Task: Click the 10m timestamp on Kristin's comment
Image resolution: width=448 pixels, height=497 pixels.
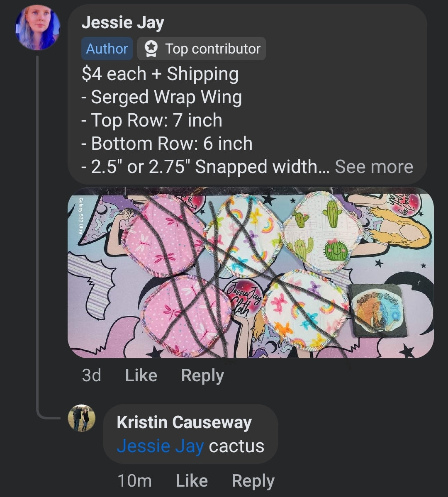Action: pyautogui.click(x=134, y=481)
